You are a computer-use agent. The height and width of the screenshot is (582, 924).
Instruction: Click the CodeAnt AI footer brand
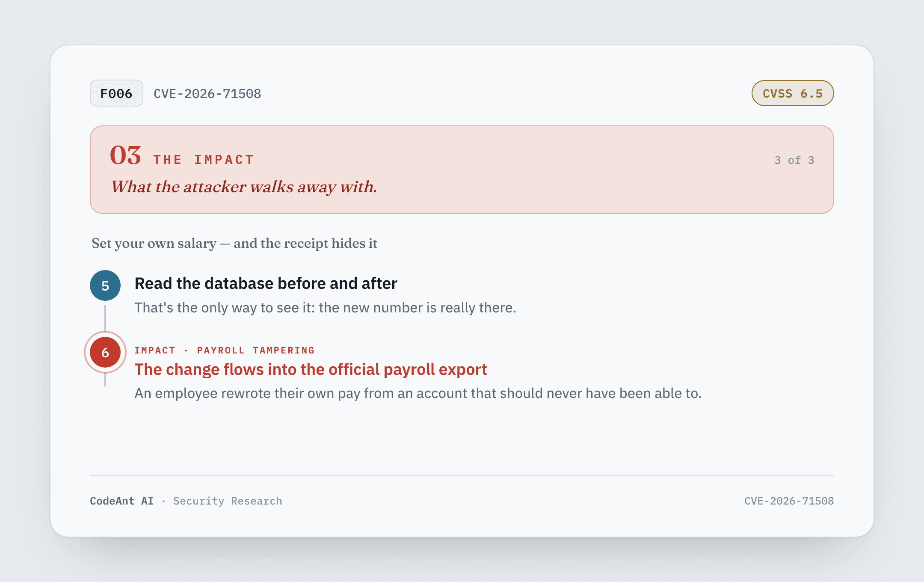(x=121, y=501)
